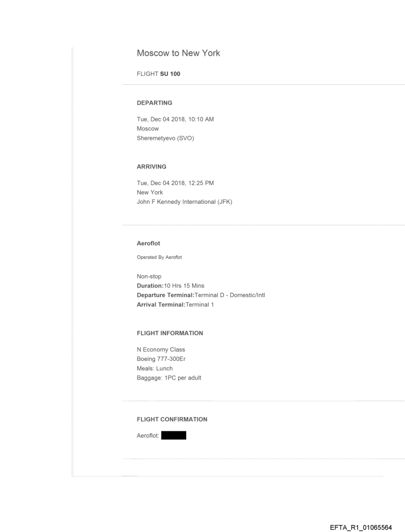Viewport: 405px width, 532px height.
Task: Click the Non-stop label
Action: pos(149,277)
